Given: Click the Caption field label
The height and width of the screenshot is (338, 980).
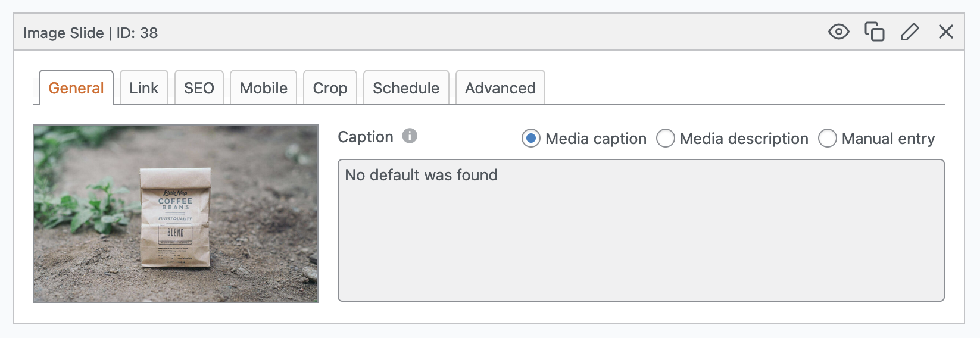Looking at the screenshot, I should [366, 137].
